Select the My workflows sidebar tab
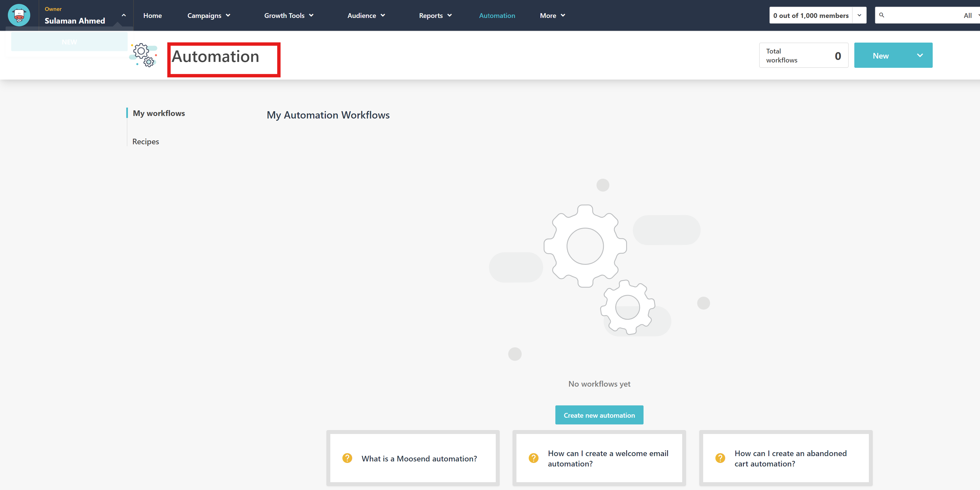 point(159,113)
